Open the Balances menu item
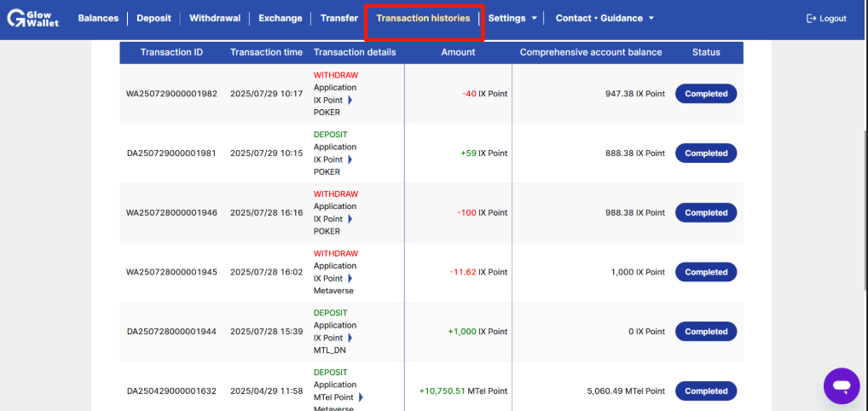This screenshot has width=868, height=411. click(x=99, y=18)
